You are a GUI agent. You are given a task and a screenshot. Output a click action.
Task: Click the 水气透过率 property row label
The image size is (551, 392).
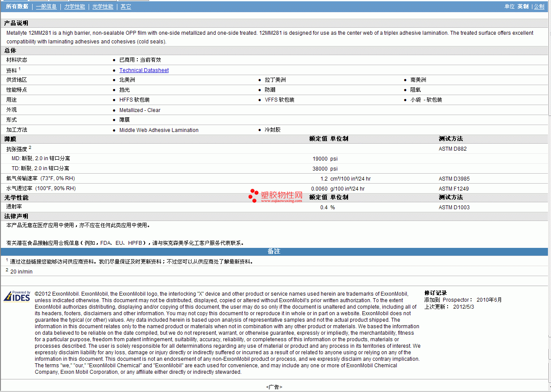41,188
